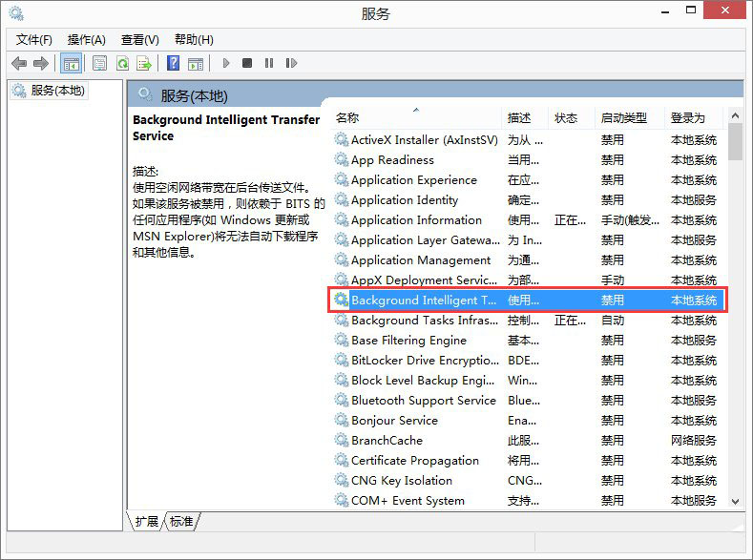Toggle the show/hide action pane icon
Viewport: 753px width, 560px height.
click(x=196, y=63)
